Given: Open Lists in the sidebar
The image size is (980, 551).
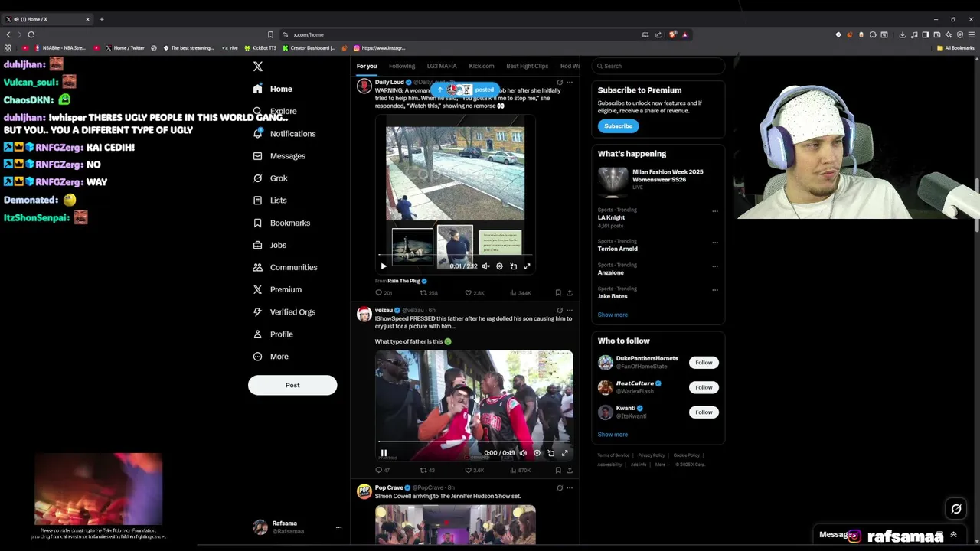Looking at the screenshot, I should point(269,201).
